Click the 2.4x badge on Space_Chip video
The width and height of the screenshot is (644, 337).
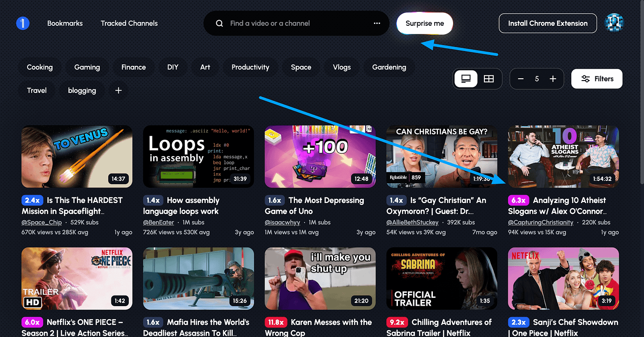pos(32,200)
